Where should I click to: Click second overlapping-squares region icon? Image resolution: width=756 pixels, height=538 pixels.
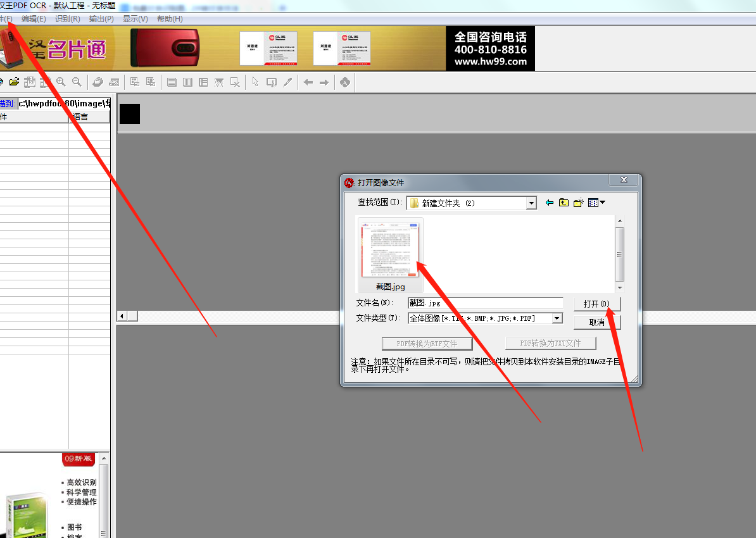(x=151, y=82)
